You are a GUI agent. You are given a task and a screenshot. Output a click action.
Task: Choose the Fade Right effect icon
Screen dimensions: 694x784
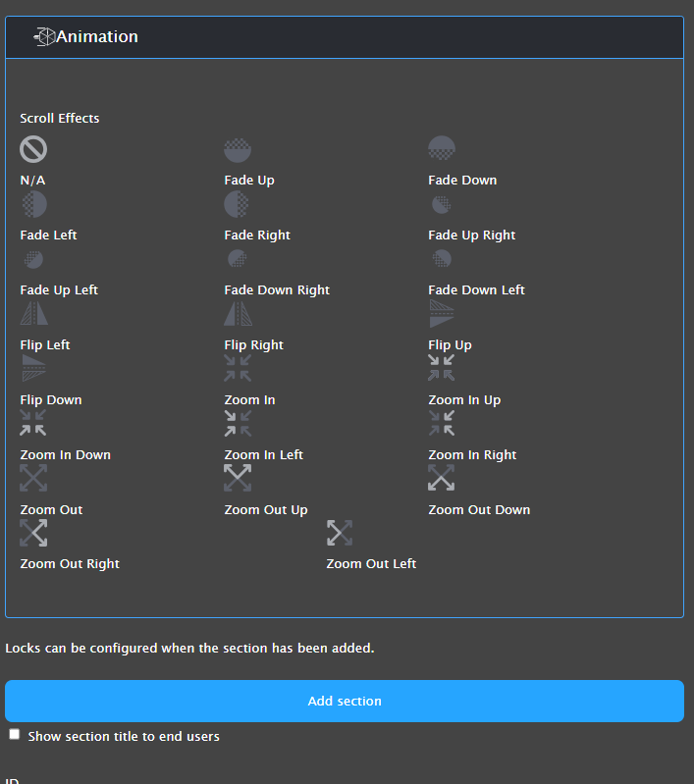(238, 204)
